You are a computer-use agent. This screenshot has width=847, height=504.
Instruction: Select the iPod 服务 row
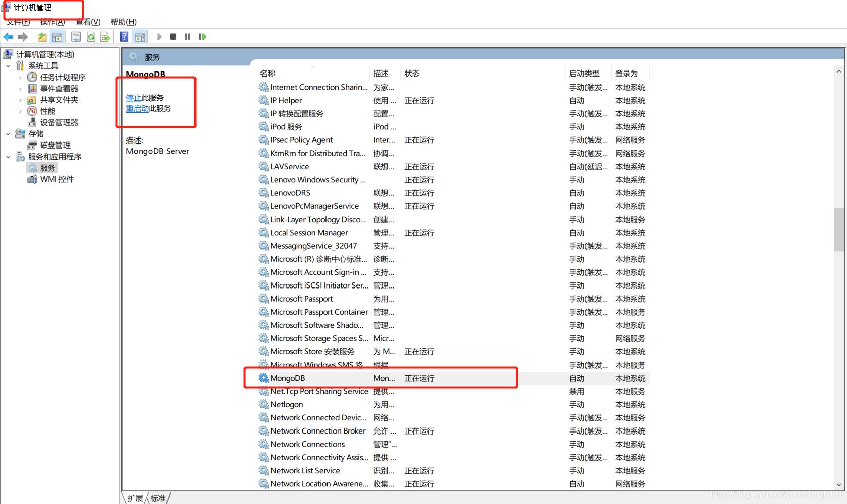pos(453,127)
